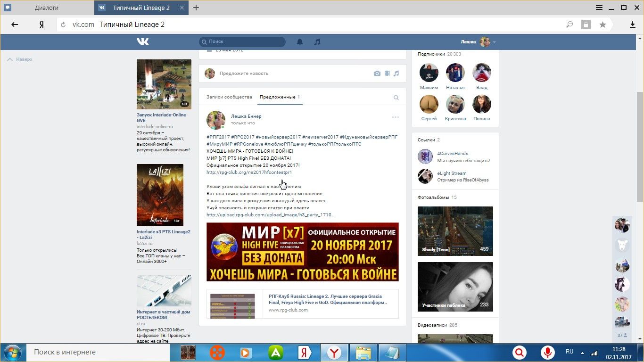Open the eLight Stream link
Viewport: 644px width, 362px height.
pyautogui.click(x=452, y=173)
